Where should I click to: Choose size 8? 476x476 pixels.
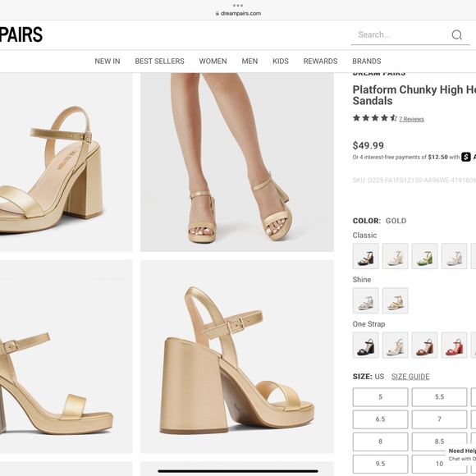coord(380,442)
